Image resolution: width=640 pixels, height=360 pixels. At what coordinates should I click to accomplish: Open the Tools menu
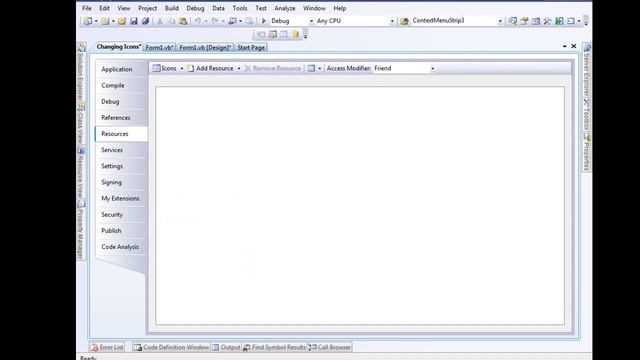(240, 8)
